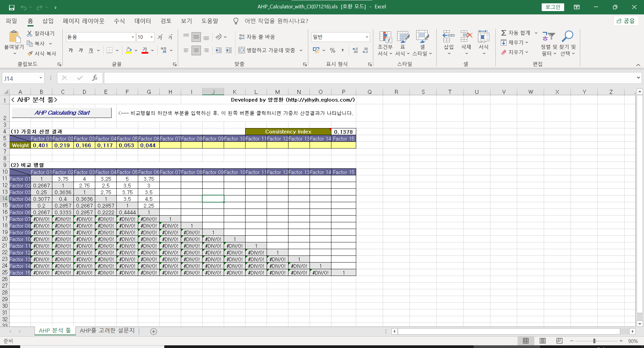Image resolution: width=644 pixels, height=348 pixels.
Task: Apply the red font color swatch
Action: pos(145,50)
